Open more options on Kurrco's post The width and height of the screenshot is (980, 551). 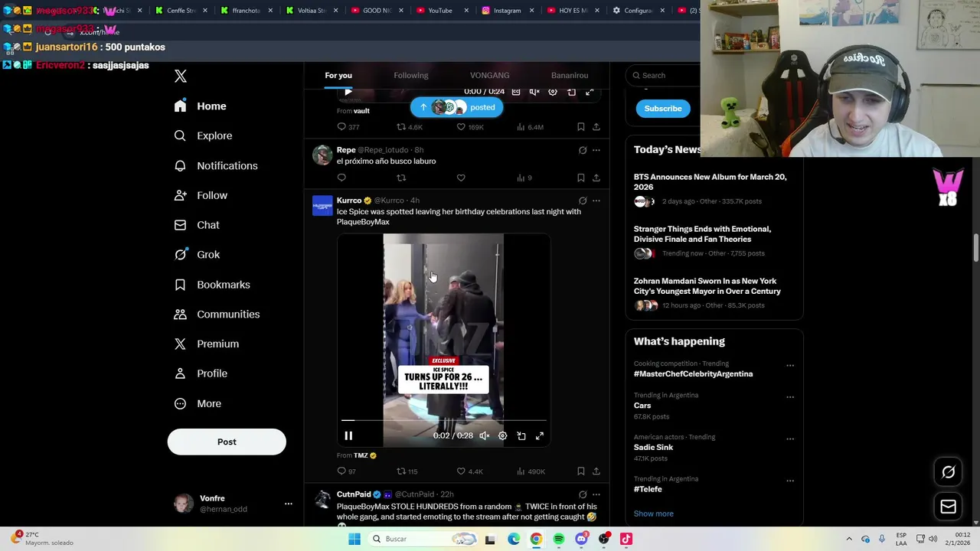(x=596, y=201)
